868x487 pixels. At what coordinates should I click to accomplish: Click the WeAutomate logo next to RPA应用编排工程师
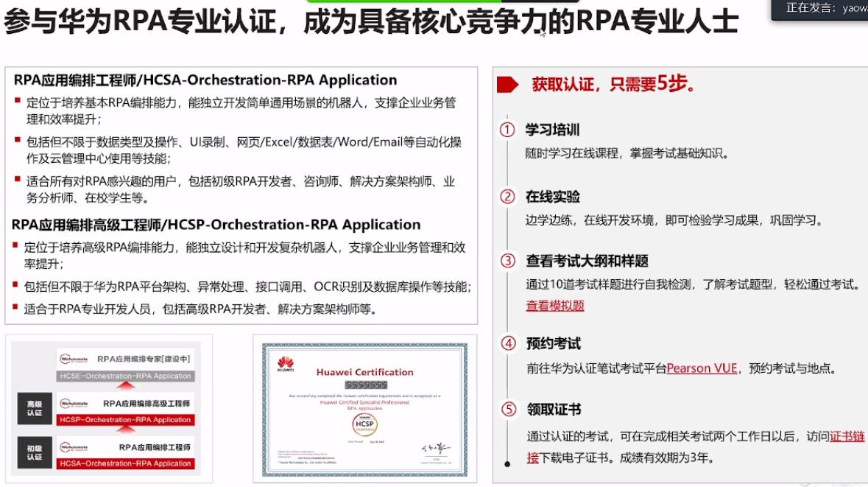(74, 447)
